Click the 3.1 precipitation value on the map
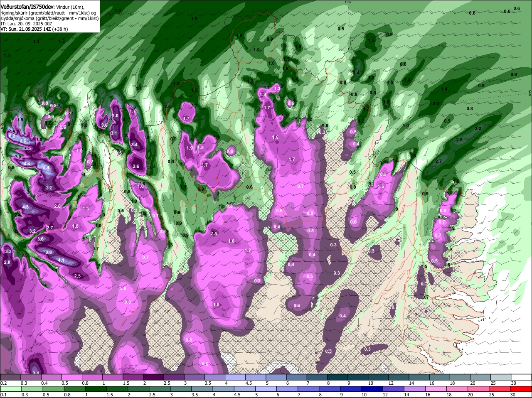 coord(114,133)
